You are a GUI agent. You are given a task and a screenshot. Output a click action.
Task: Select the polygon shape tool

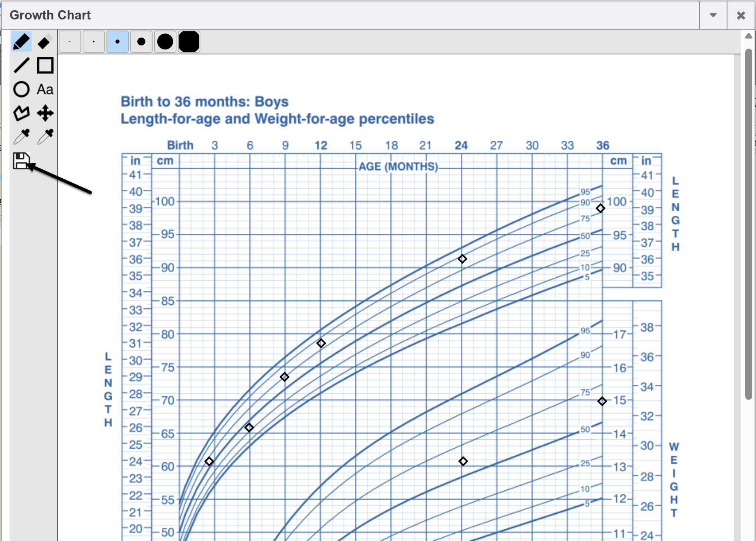click(21, 113)
